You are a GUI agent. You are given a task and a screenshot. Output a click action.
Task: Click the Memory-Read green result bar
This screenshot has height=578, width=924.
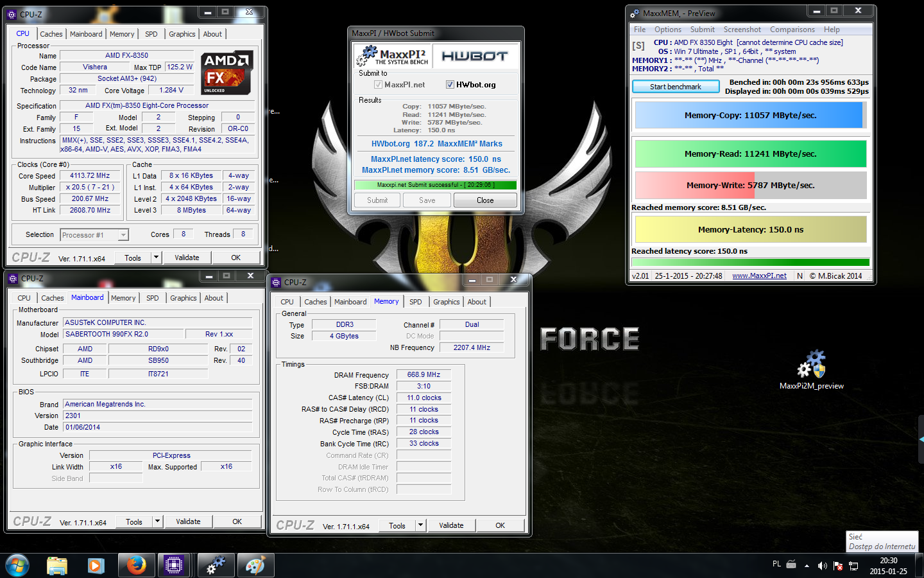(x=751, y=154)
